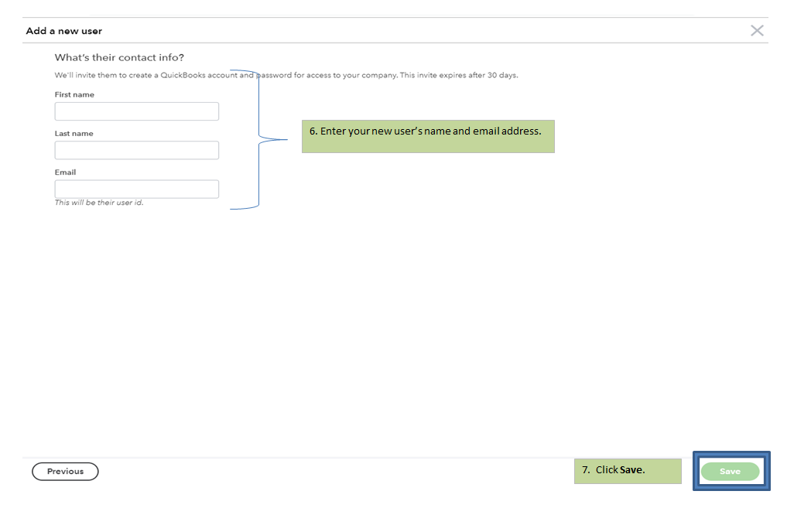The image size is (811, 532).
Task: Click the Previous button
Action: [x=65, y=471]
